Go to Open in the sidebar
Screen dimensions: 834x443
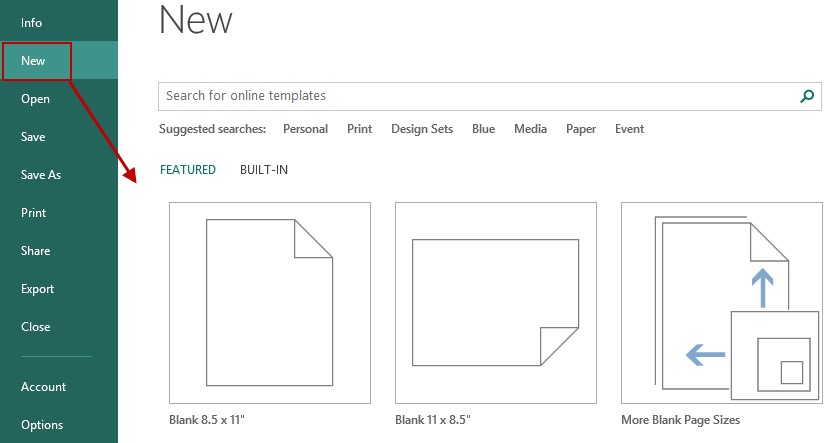click(35, 99)
